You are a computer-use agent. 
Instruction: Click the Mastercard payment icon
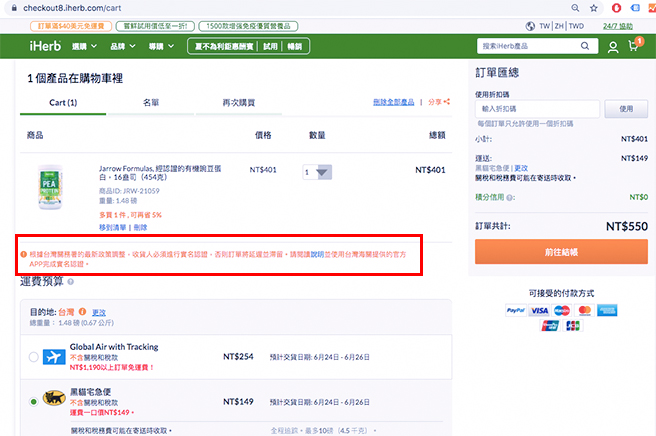[584, 310]
